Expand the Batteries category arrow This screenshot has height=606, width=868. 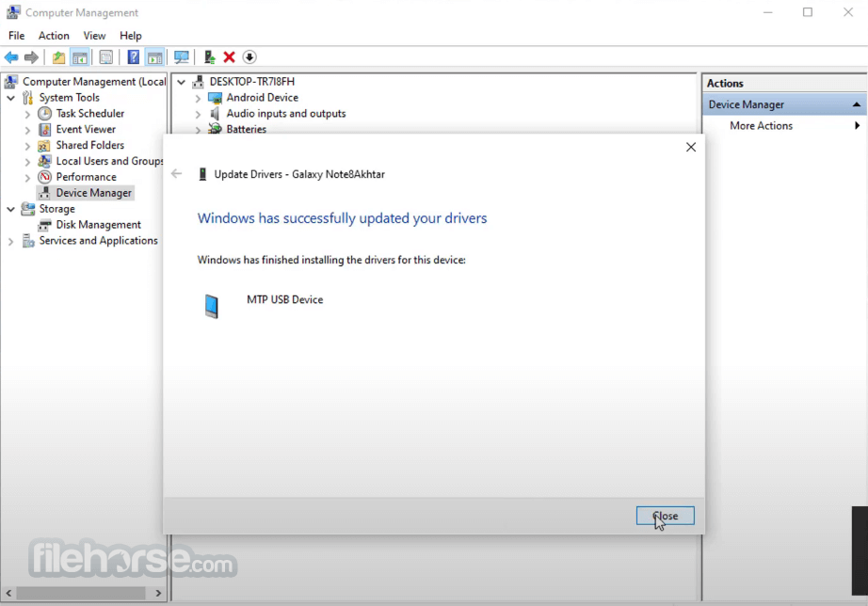[198, 130]
